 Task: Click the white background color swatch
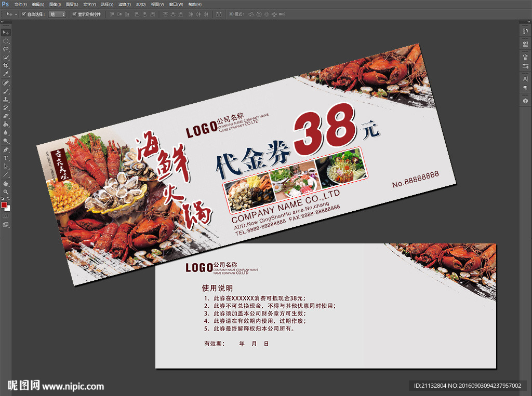pos(8,209)
